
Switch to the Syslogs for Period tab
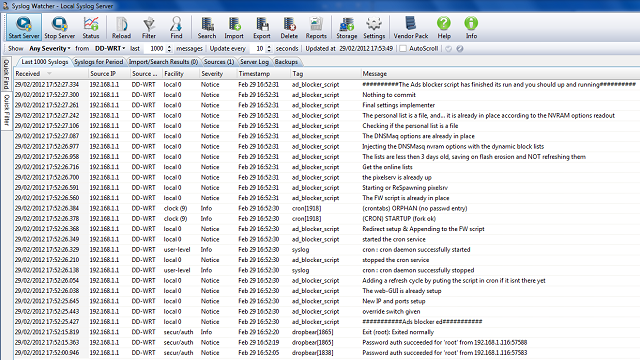point(98,62)
